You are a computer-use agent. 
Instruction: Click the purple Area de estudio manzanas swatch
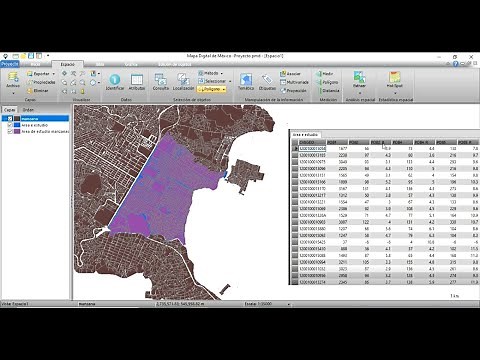click(17, 132)
